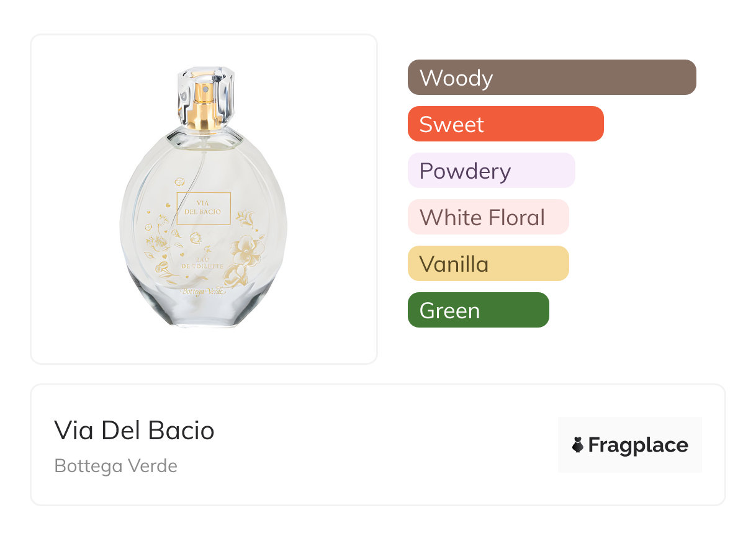Open the Via Del Bacio title link
Screen dimensions: 756x536
[135, 431]
